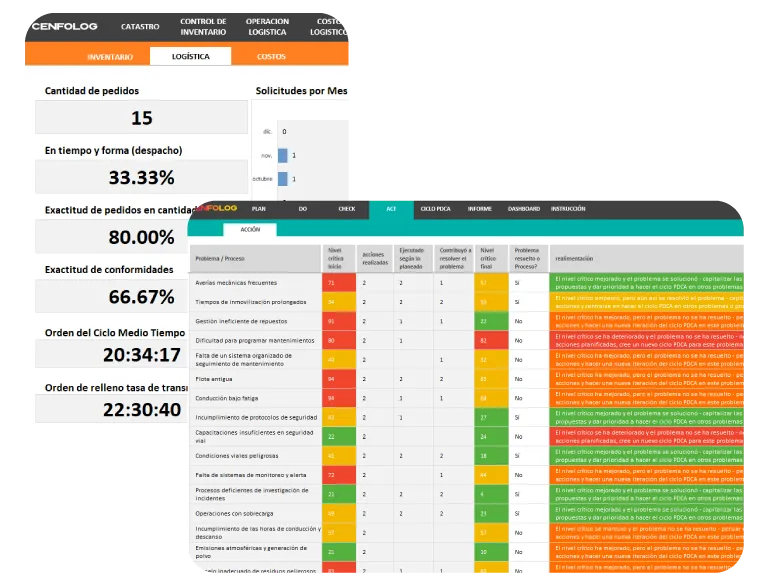Click the octubre bar in the chart
This screenshot has height=584, width=762.
point(282,179)
